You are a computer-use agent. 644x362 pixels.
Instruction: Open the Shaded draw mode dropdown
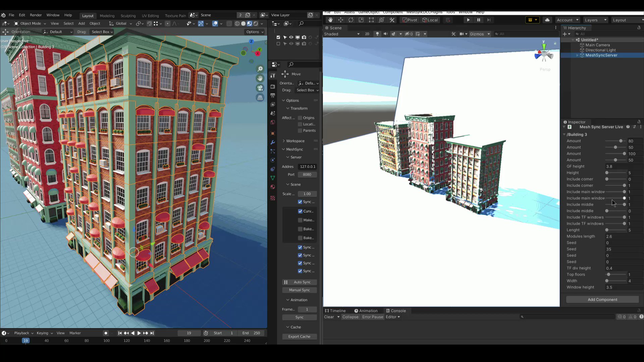coord(341,34)
